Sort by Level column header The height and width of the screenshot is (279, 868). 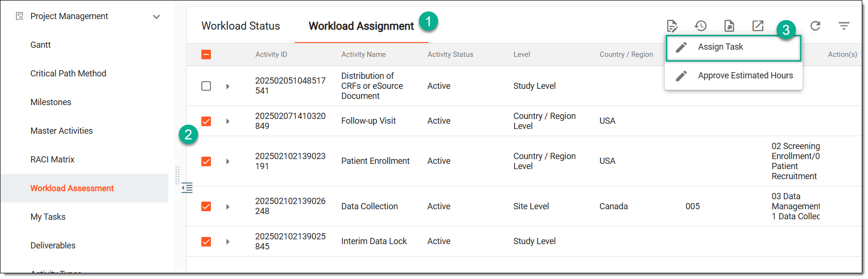point(522,54)
